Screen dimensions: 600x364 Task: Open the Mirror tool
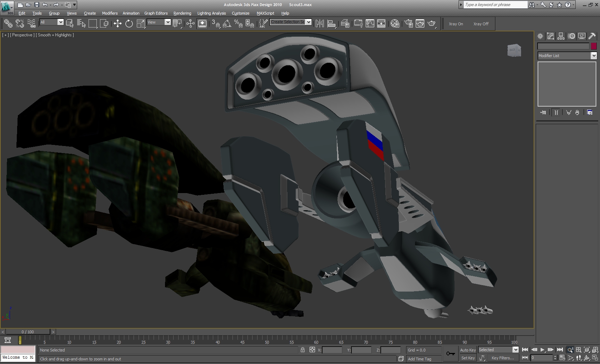point(320,24)
